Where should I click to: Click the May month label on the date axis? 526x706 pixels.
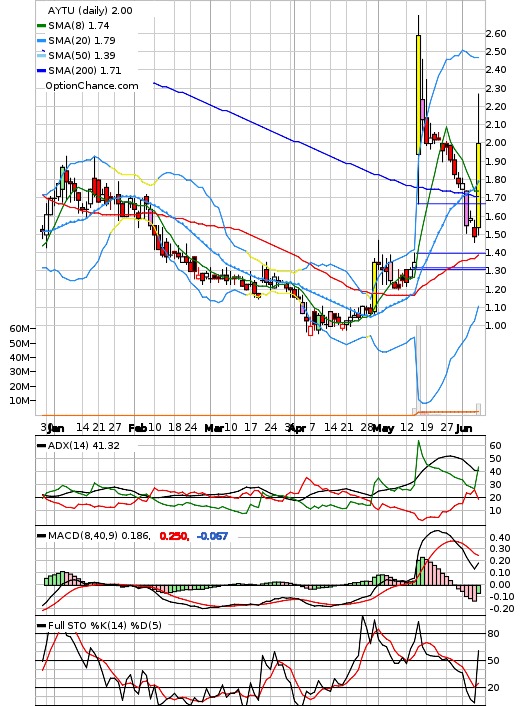(x=383, y=428)
